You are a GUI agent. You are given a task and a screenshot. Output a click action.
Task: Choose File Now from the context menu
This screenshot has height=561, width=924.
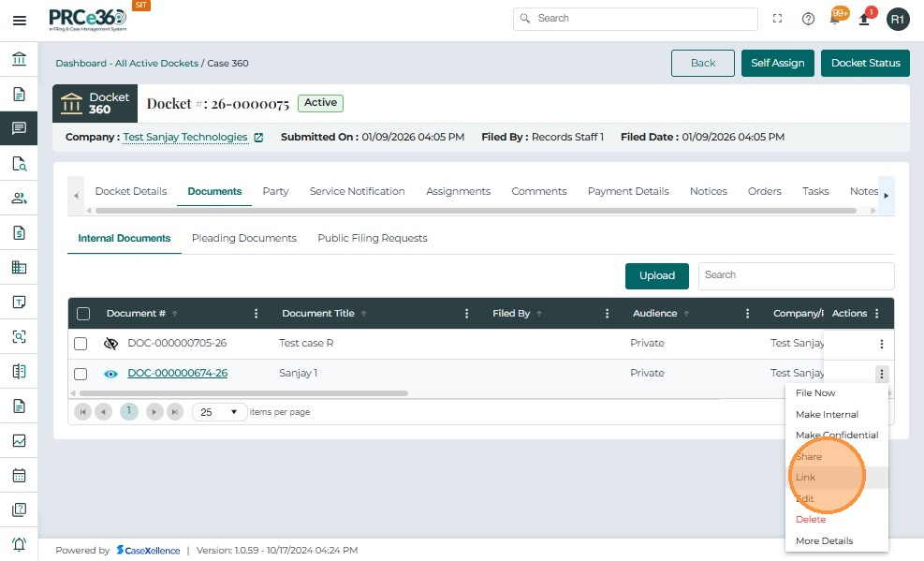pyautogui.click(x=815, y=393)
